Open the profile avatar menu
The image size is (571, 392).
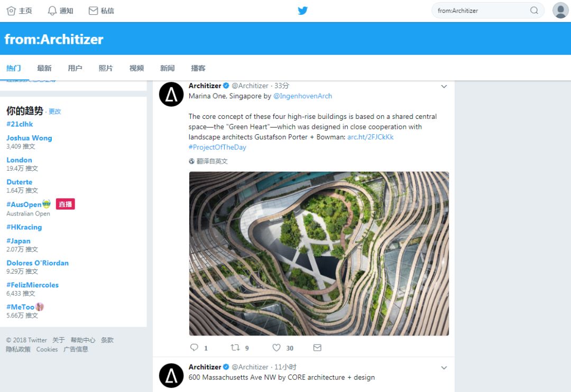click(560, 11)
